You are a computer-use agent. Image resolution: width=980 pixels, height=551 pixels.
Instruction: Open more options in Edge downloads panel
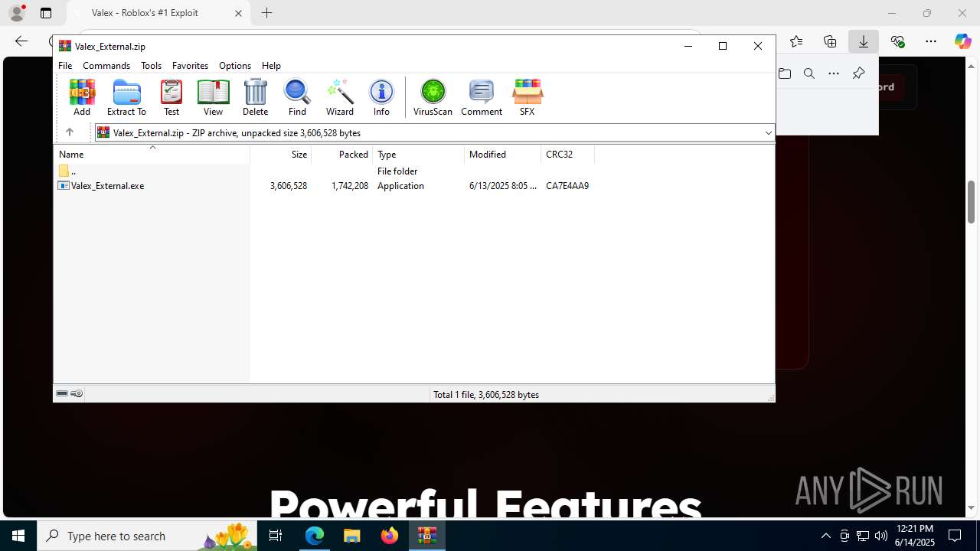pyautogui.click(x=834, y=73)
